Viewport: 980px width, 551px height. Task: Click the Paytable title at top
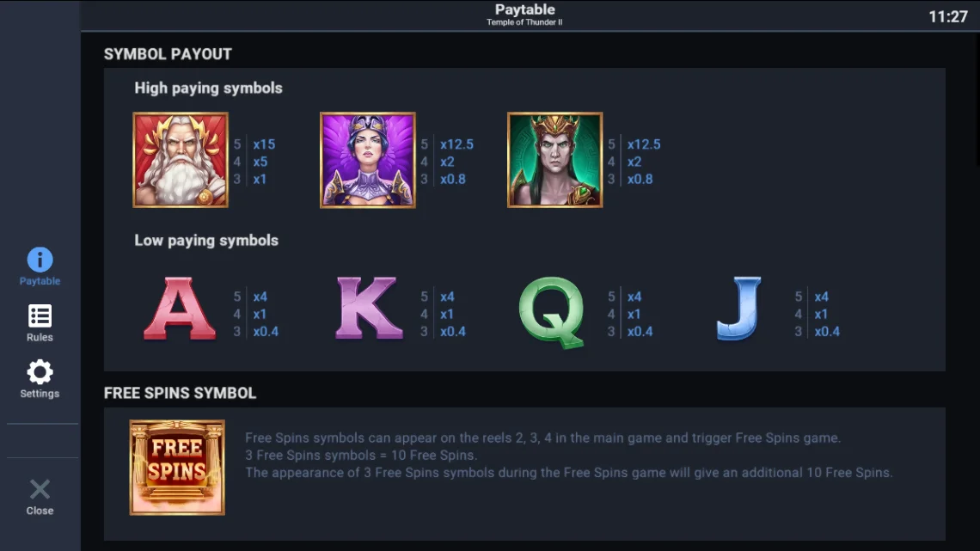[525, 9]
